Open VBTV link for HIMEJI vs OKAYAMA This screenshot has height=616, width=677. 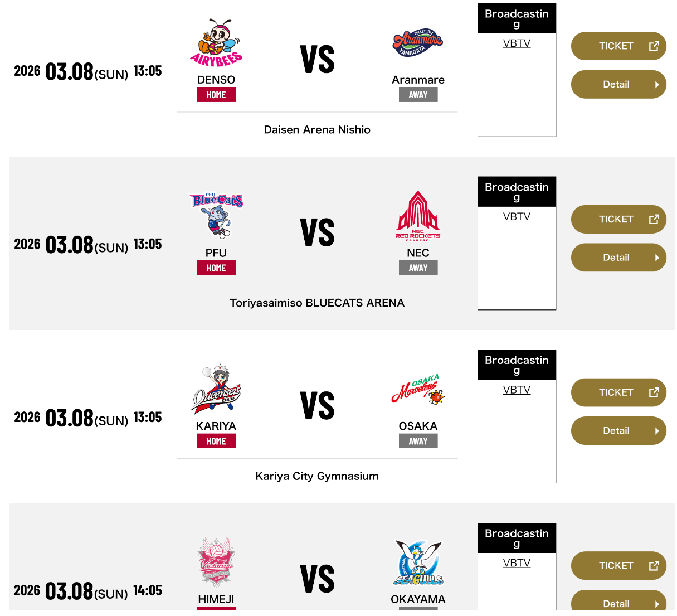tap(517, 563)
